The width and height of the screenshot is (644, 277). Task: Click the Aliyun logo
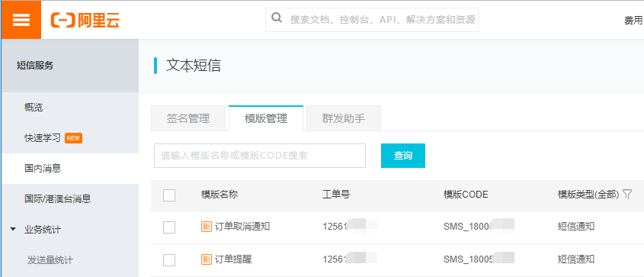point(85,20)
